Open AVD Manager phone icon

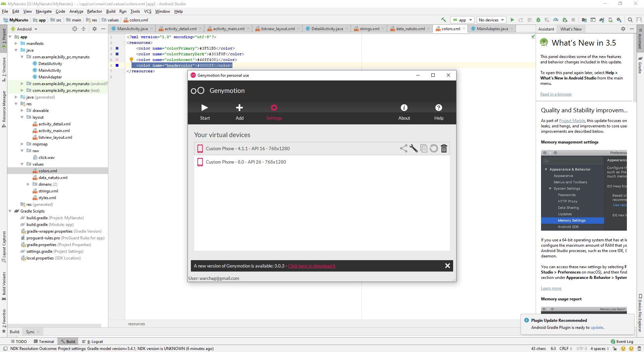tap(610, 20)
